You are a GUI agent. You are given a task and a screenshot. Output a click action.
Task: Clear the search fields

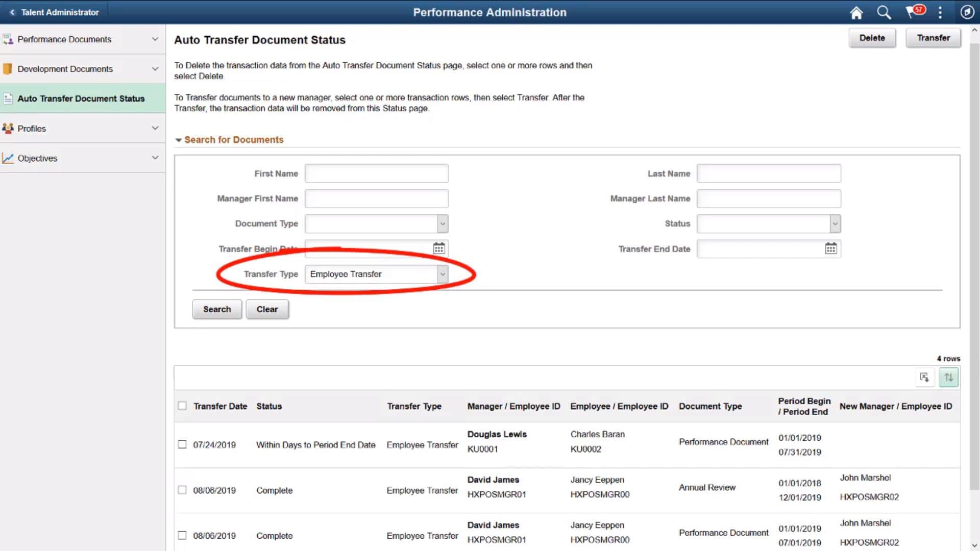coord(267,309)
